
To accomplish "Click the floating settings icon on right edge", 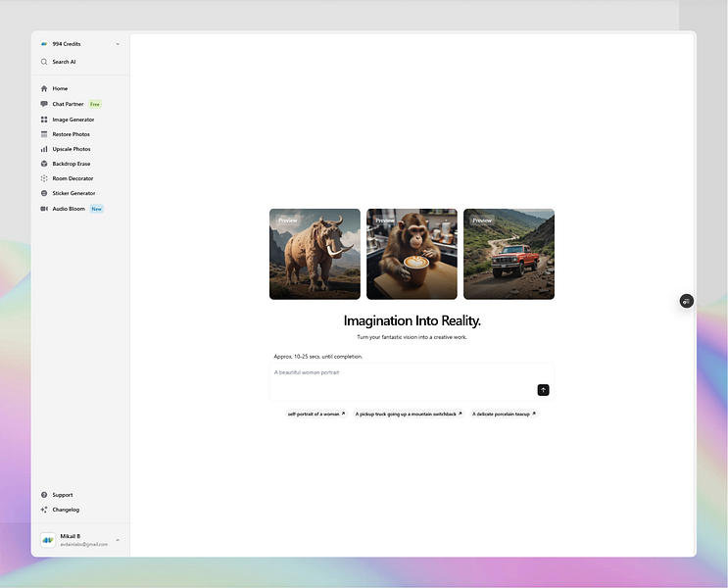I will click(687, 301).
